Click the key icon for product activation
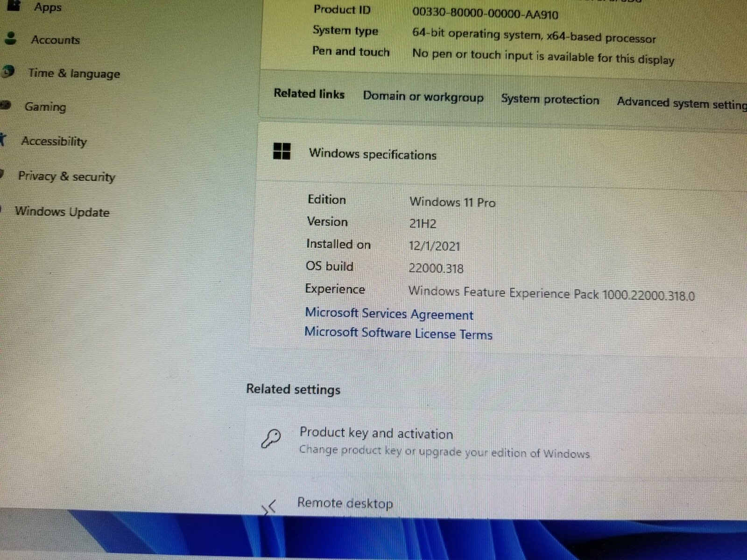747x560 pixels. 271,439
